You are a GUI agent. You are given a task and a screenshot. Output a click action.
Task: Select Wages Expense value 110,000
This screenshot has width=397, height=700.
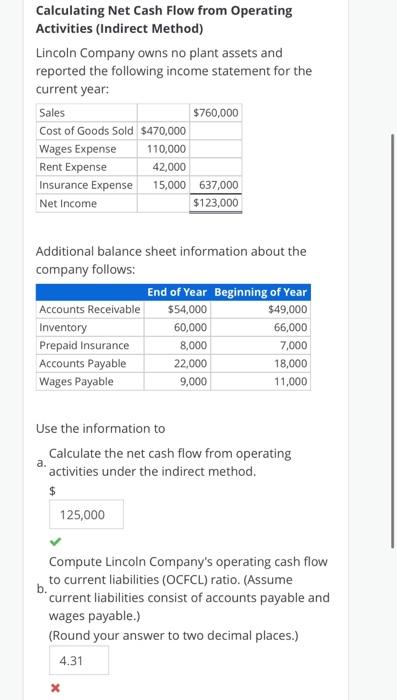point(166,149)
